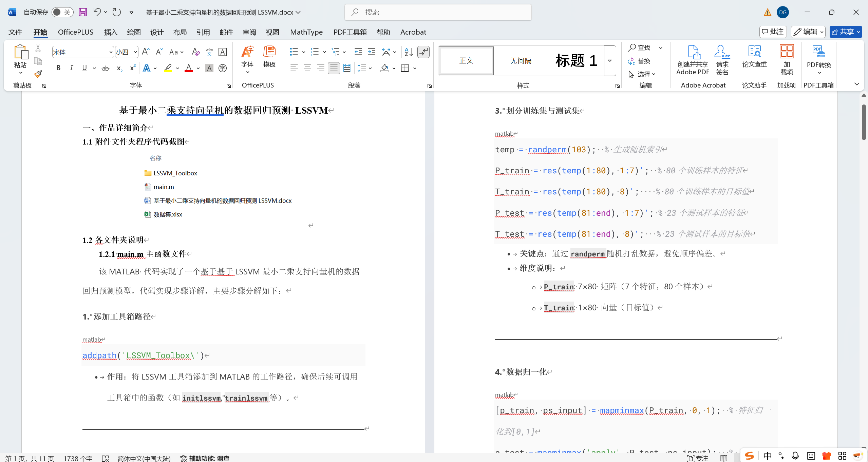868x462 pixels.
Task: Click the word count 1738 个字
Action: [x=78, y=458]
